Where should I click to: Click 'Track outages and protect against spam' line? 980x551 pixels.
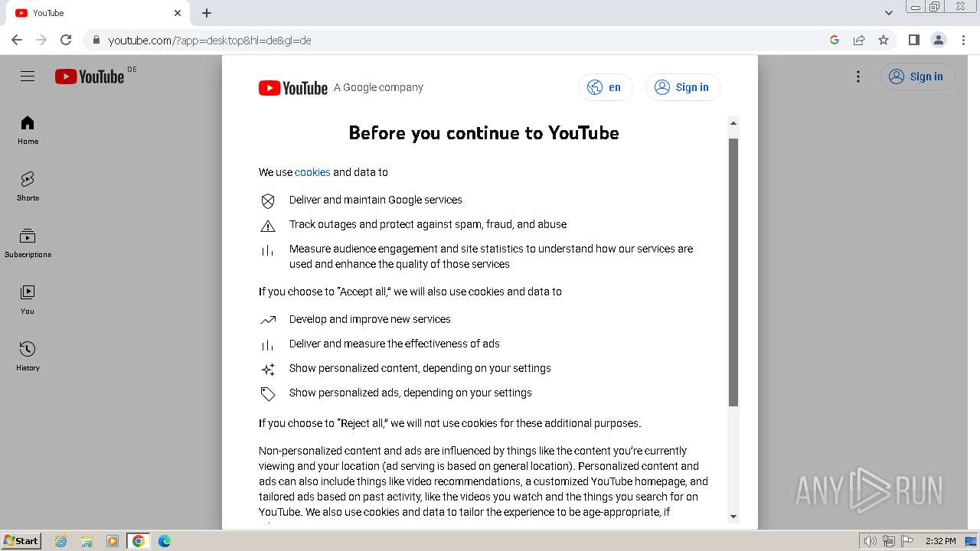(x=428, y=224)
